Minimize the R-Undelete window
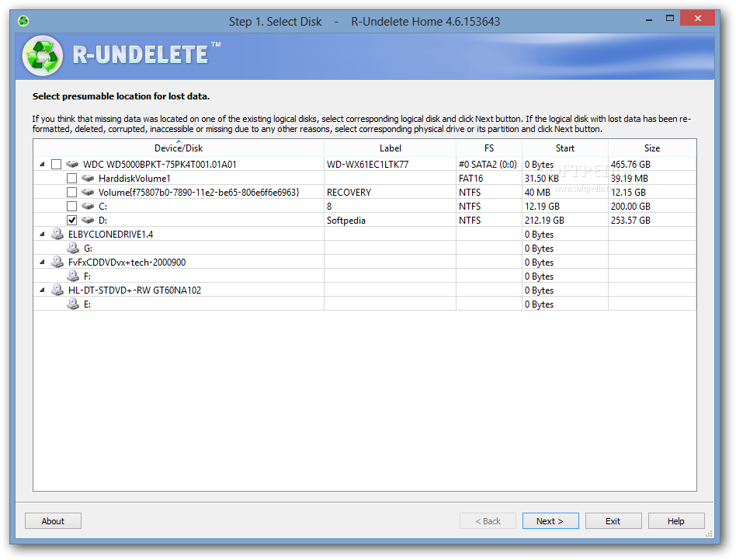The width and height of the screenshot is (736, 560). click(x=649, y=20)
